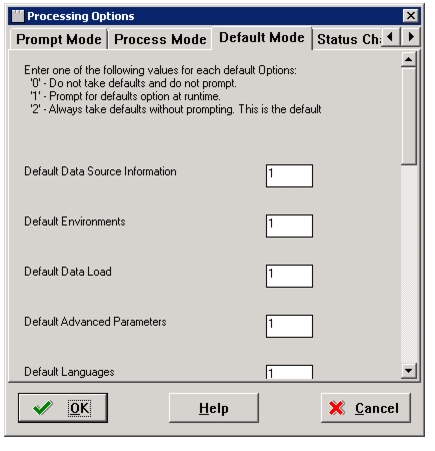This screenshot has width=435, height=451.
Task: Focus the Default Data Source Information field
Action: click(289, 175)
